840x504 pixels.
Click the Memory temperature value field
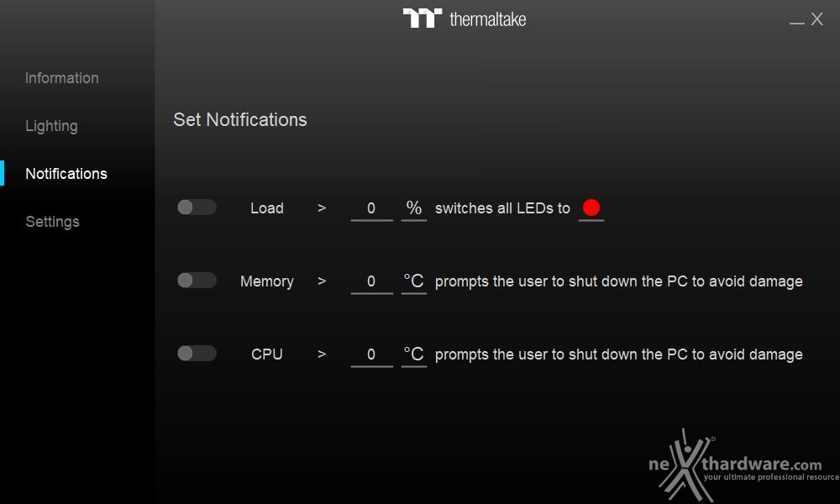tap(371, 281)
